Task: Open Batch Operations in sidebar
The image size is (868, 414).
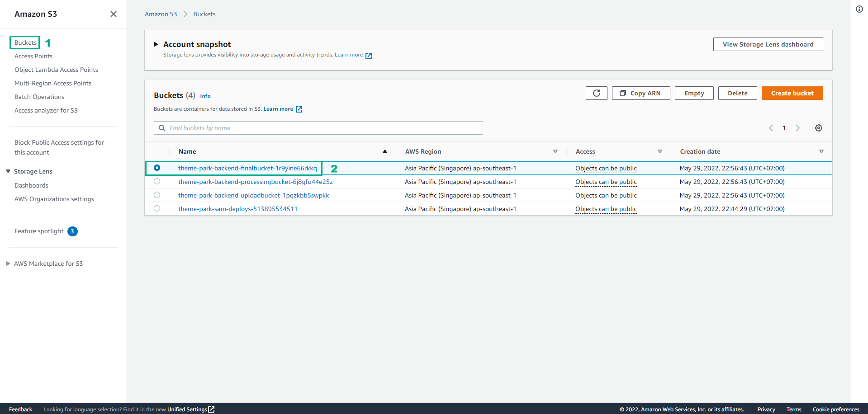Action: coord(39,97)
